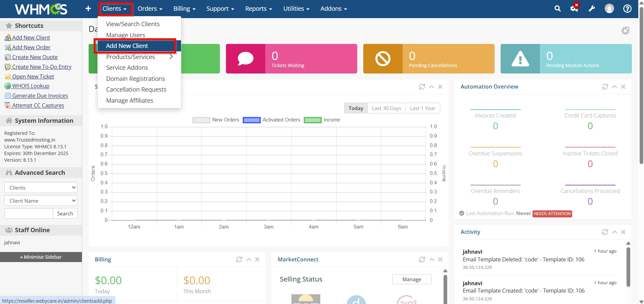Choose Manage Users menu item
Image resolution: width=644 pixels, height=304 pixels.
(139, 35)
